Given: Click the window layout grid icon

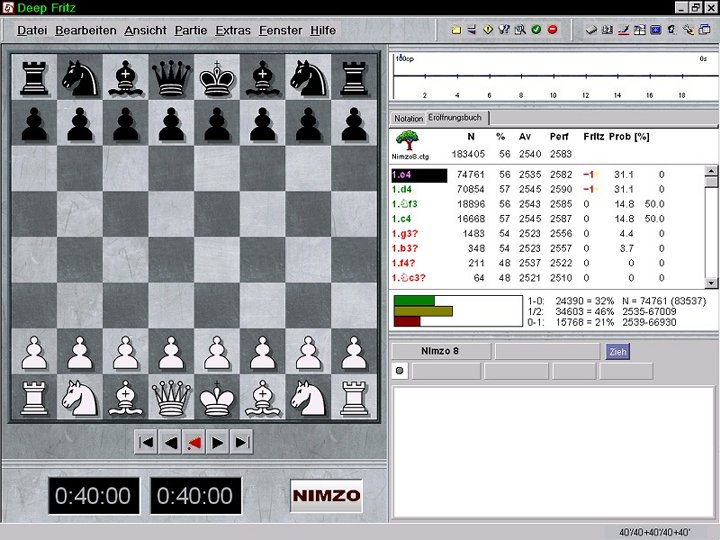Looking at the screenshot, I should [x=639, y=30].
